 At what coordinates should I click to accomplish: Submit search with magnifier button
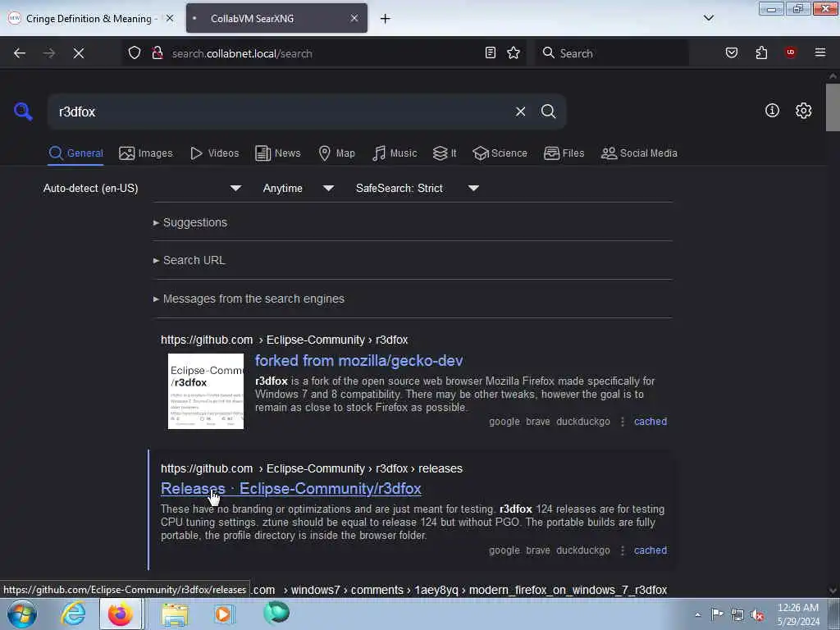click(548, 112)
